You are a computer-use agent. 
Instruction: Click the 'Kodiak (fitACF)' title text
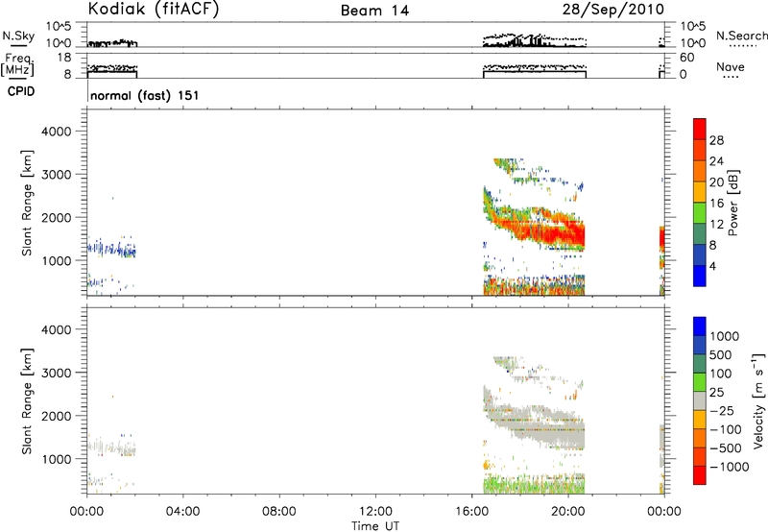click(x=154, y=10)
